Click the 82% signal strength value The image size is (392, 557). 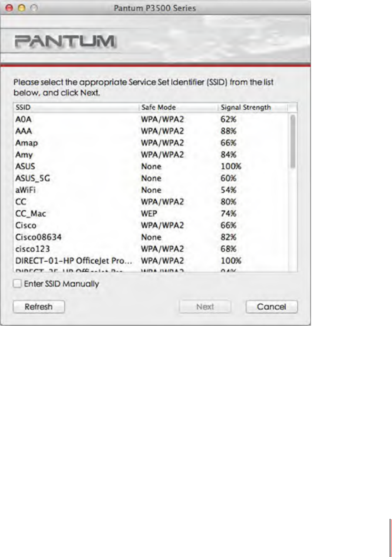click(229, 237)
